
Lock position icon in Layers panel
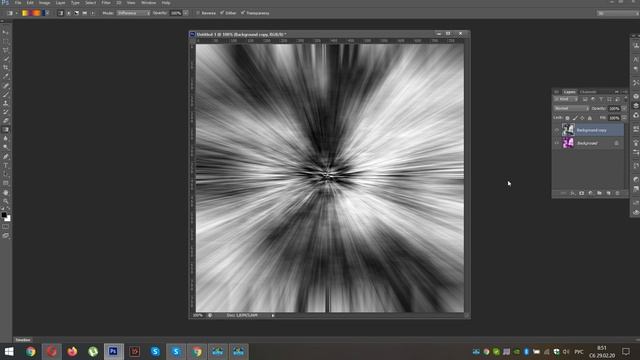pos(582,118)
